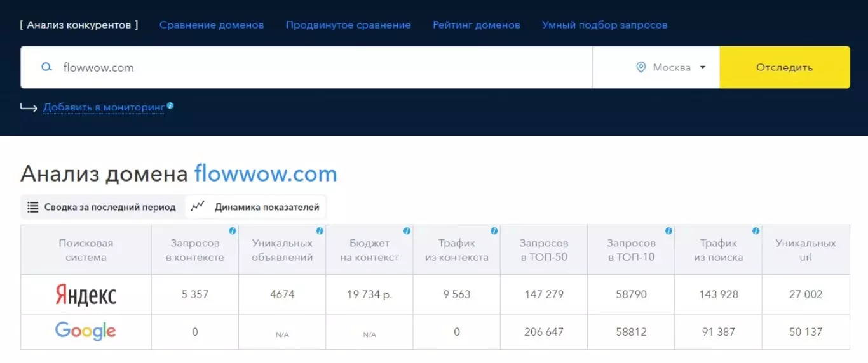
Task: Click info icon on Запросов в контексте column
Action: 232,231
